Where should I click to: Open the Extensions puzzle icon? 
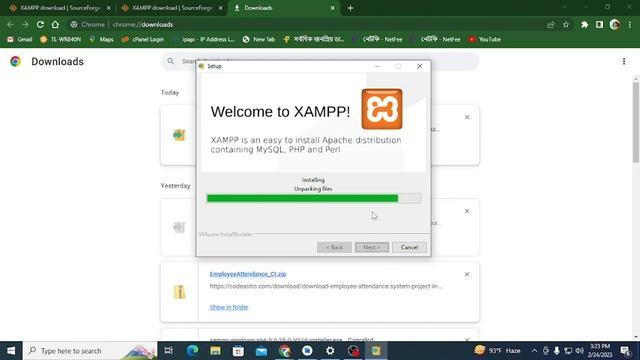[x=584, y=24]
